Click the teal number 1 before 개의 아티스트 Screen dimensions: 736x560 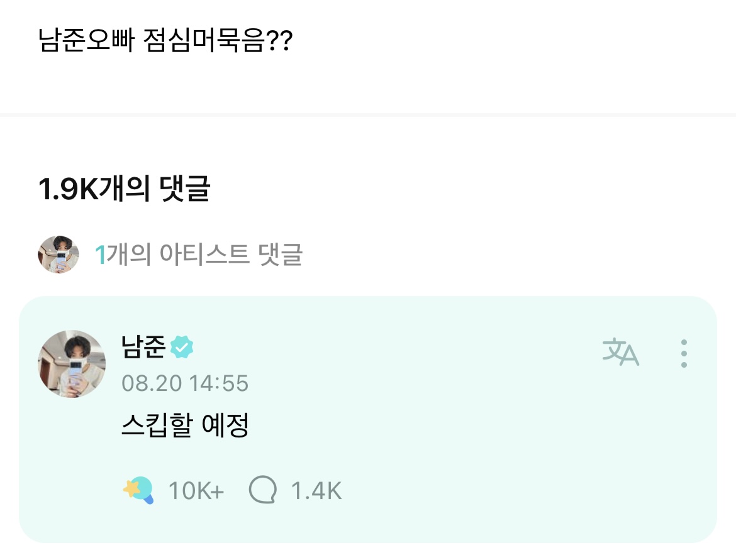[99, 255]
